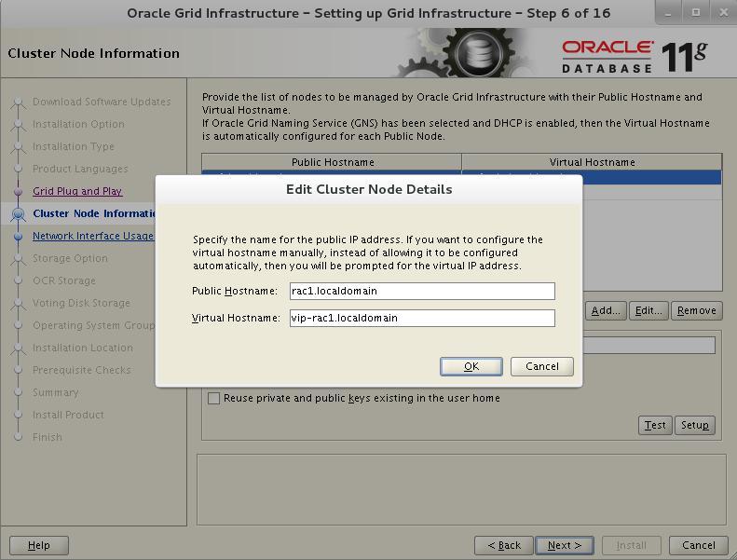
Task: Cancel the Edit Cluster Node Details dialog
Action: pos(542,366)
